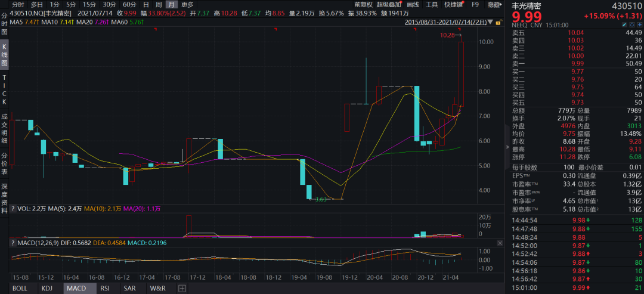Click the small expand arrow at chart top-right
Viewport: 644px width, 294px height.
pyautogui.click(x=500, y=4)
